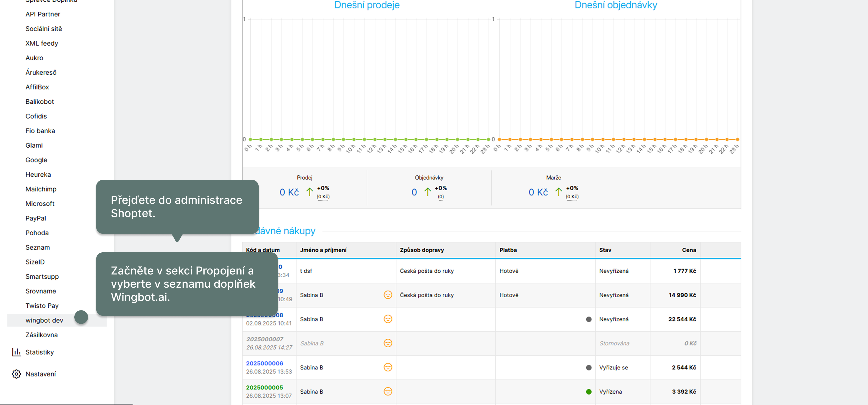Viewport: 868px width, 405px height.
Task: Open the wingbot dev add-on item
Action: pyautogui.click(x=44, y=320)
